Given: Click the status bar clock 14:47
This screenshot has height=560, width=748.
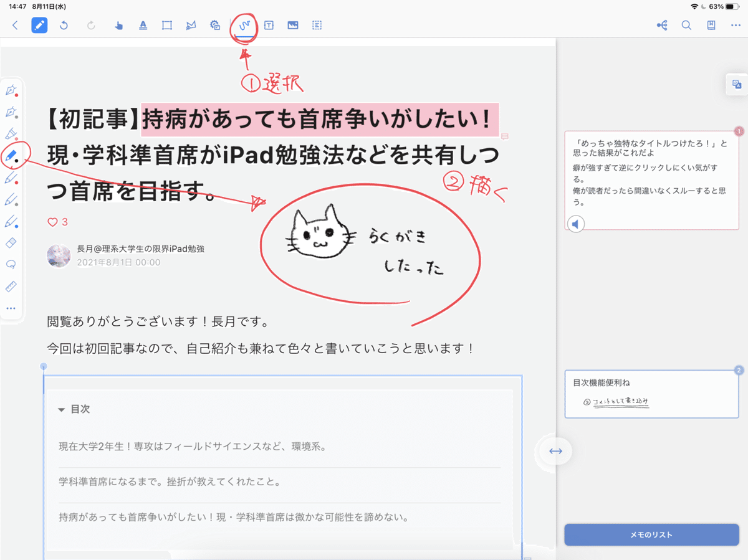Looking at the screenshot, I should 18,6.
